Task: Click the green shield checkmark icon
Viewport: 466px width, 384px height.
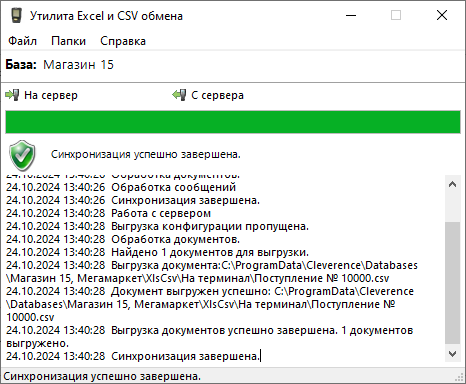Action: tap(22, 155)
